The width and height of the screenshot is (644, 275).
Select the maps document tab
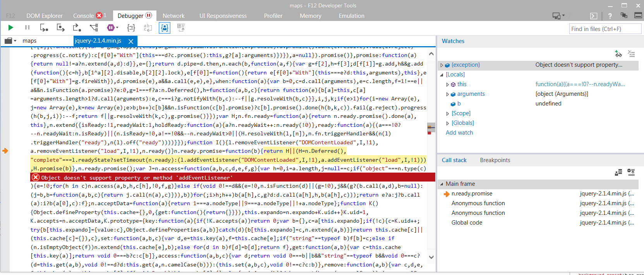click(29, 41)
